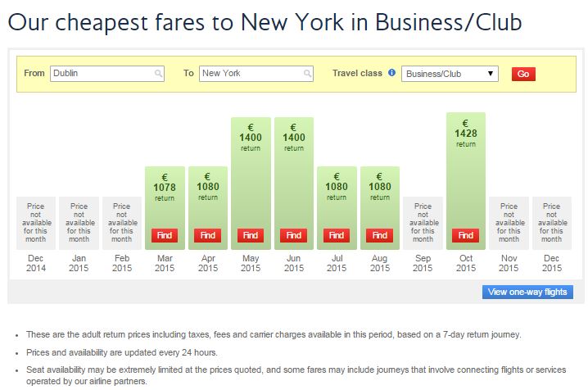Image resolution: width=588 pixels, height=390 pixels.
Task: Click the From Dublin input field
Action: point(102,74)
